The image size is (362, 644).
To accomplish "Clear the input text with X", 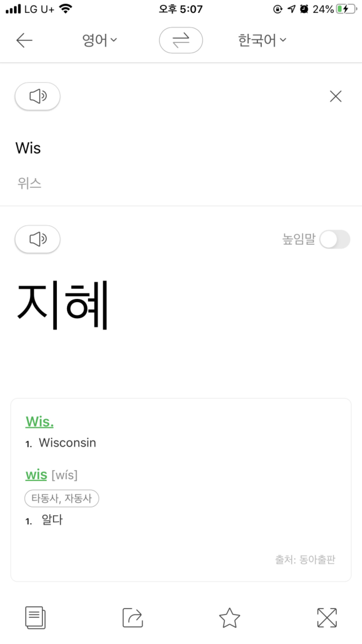I will click(335, 96).
